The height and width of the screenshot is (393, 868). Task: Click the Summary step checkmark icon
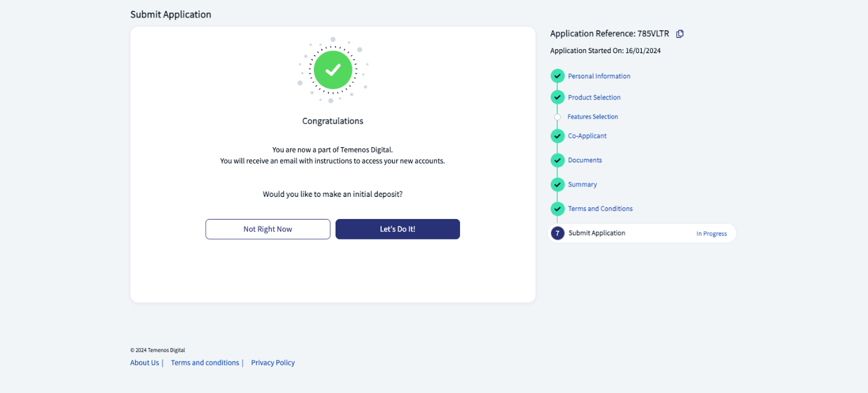[557, 185]
